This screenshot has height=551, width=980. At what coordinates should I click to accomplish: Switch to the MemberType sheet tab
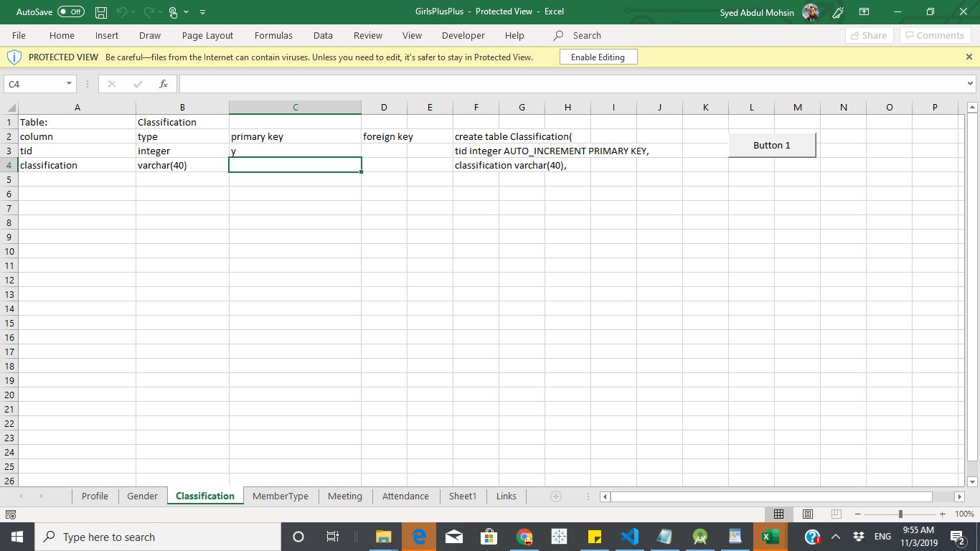pyautogui.click(x=281, y=496)
